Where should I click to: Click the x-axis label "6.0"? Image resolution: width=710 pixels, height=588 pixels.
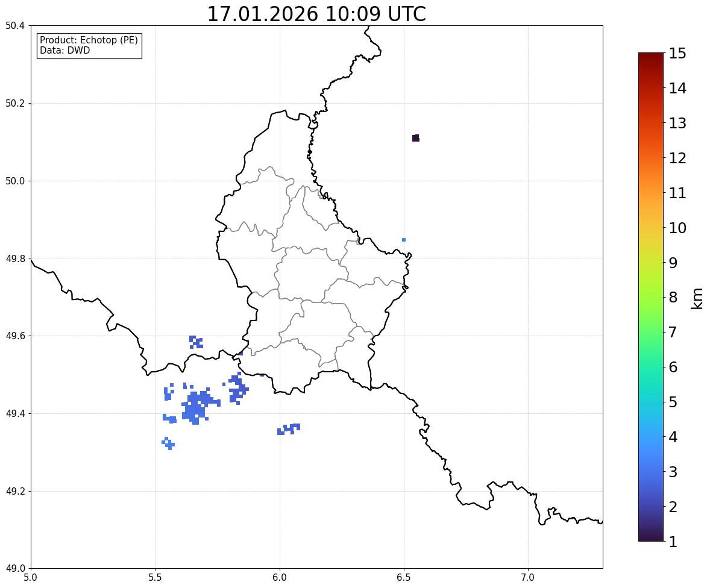click(x=280, y=578)
